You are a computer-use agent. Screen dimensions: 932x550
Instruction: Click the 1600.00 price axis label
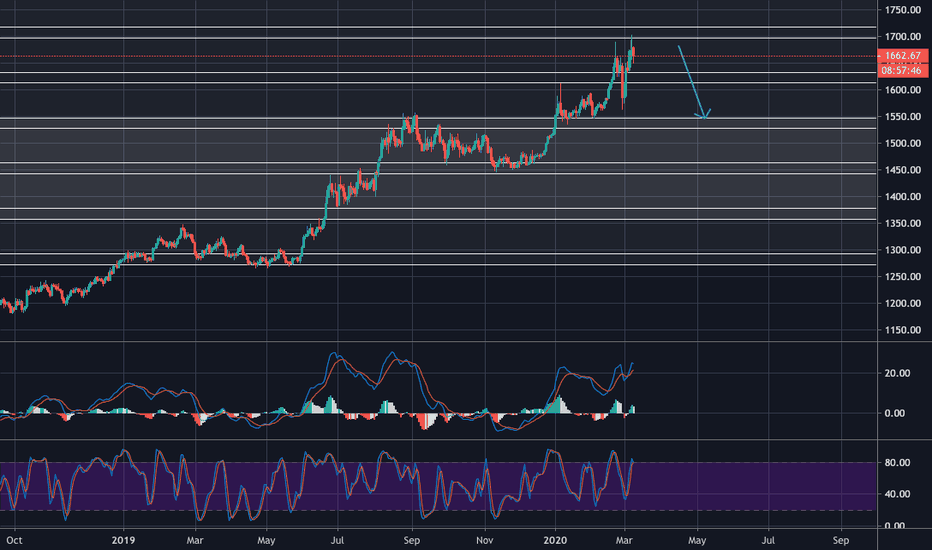pyautogui.click(x=902, y=90)
